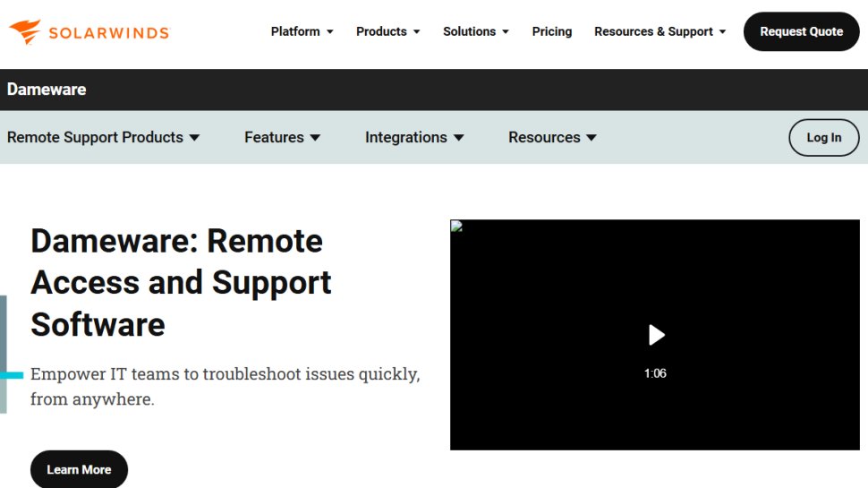Open the Remote Support Products menu

(x=95, y=137)
